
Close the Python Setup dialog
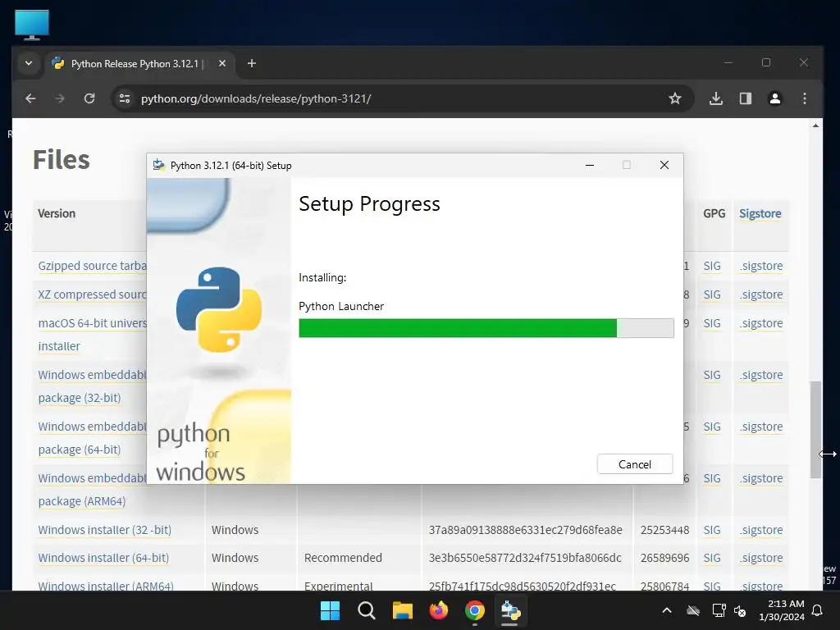click(664, 165)
